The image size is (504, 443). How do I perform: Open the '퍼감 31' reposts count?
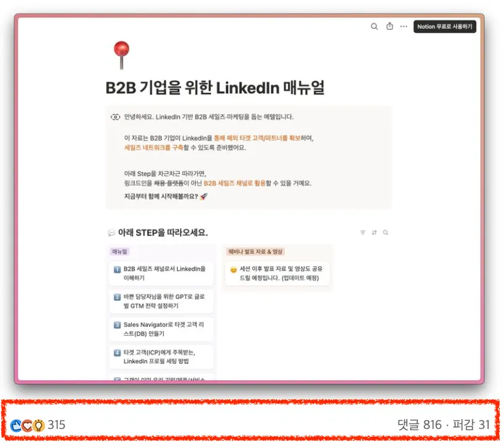pyautogui.click(x=472, y=425)
